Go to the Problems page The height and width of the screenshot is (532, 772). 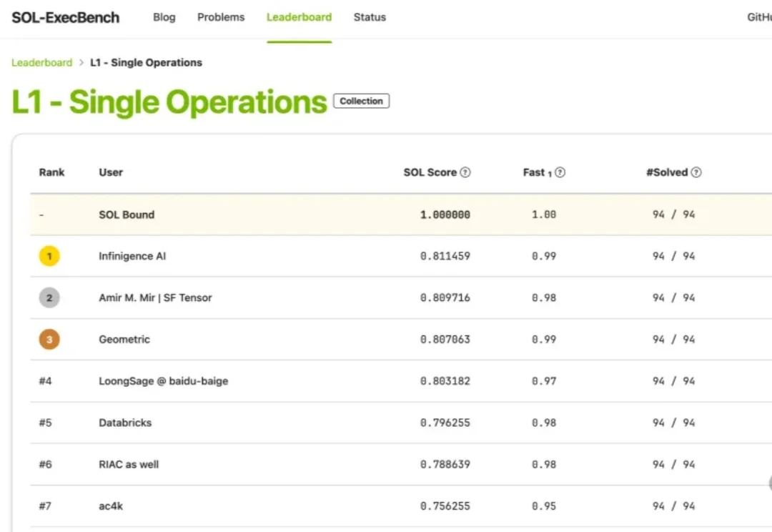click(x=221, y=17)
